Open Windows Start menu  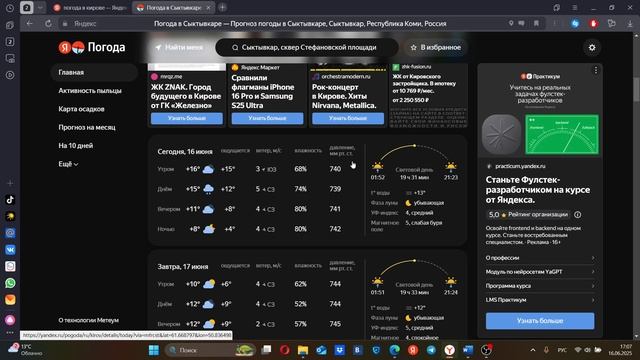pyautogui.click(x=154, y=350)
